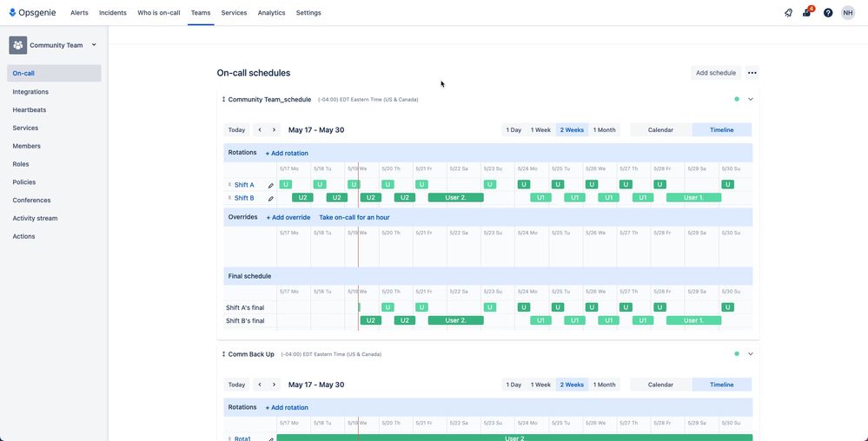Select the Teams top tab
This screenshot has width=868, height=441.
click(201, 13)
